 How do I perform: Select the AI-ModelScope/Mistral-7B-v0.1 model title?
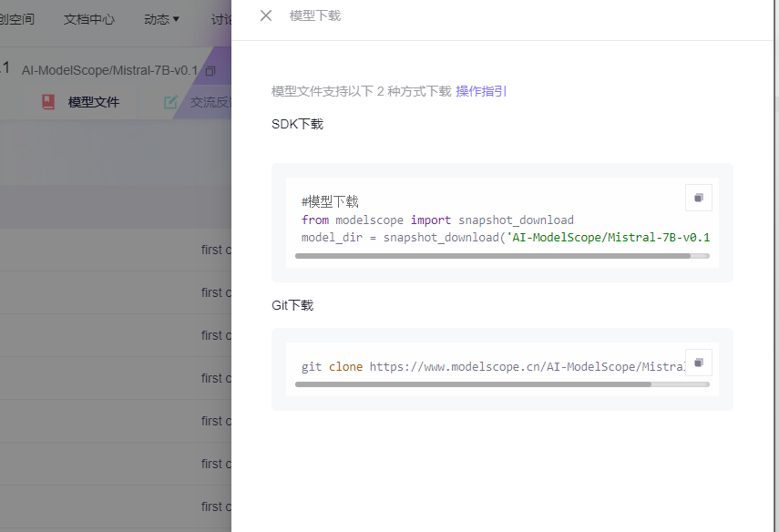tap(110, 70)
